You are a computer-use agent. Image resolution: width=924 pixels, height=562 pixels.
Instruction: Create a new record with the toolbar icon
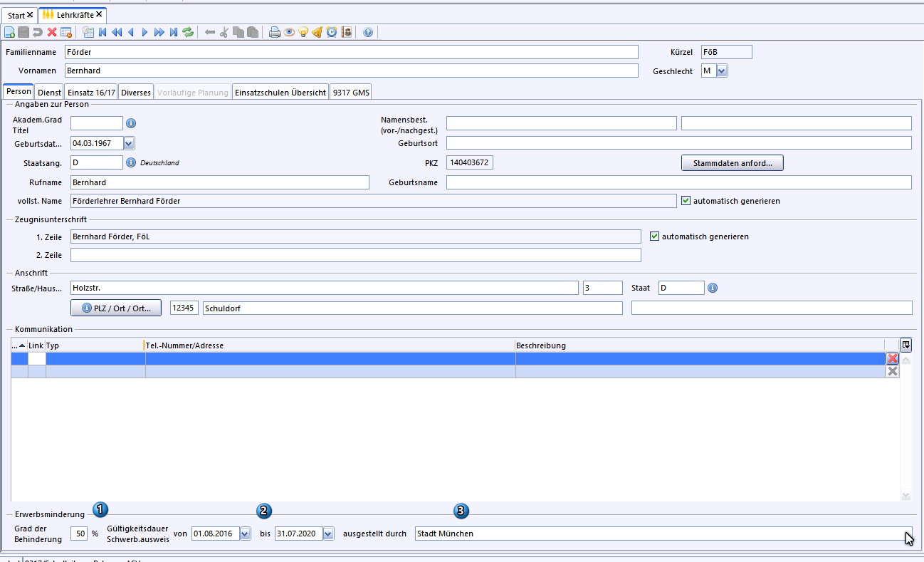[9, 32]
